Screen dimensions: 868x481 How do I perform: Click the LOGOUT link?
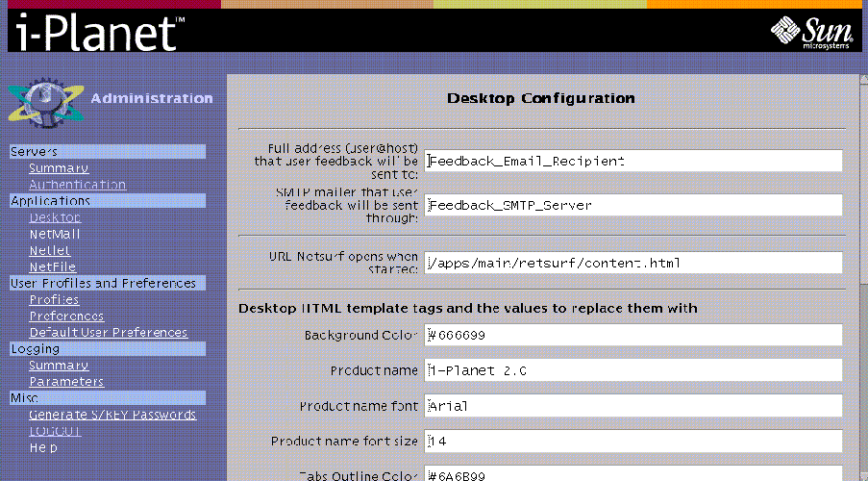click(x=56, y=431)
